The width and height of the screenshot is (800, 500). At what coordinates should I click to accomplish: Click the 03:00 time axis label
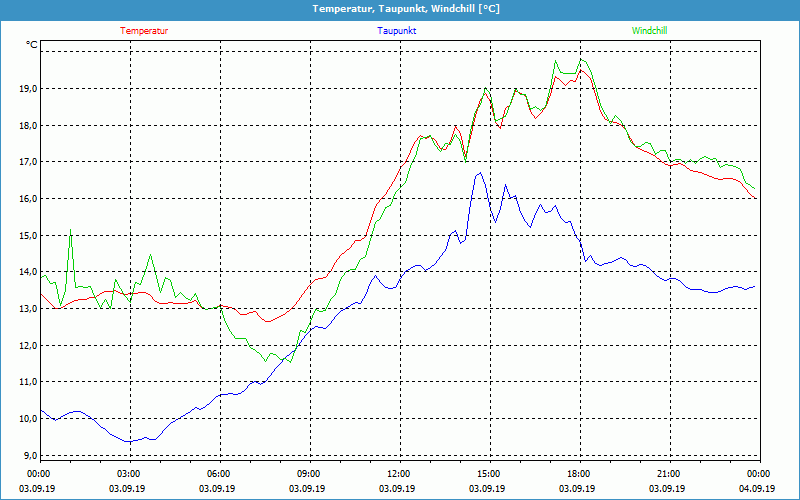click(128, 474)
